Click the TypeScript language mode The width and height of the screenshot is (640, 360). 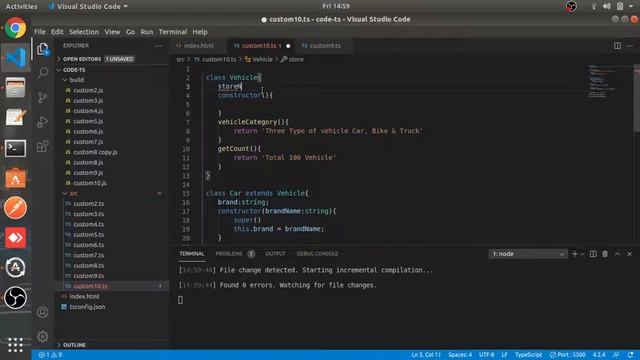[529, 355]
